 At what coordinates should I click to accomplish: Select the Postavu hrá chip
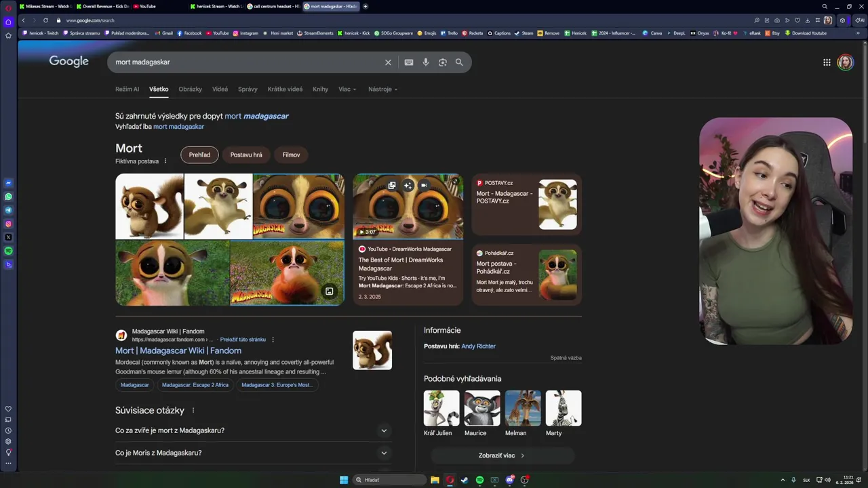coord(246,155)
